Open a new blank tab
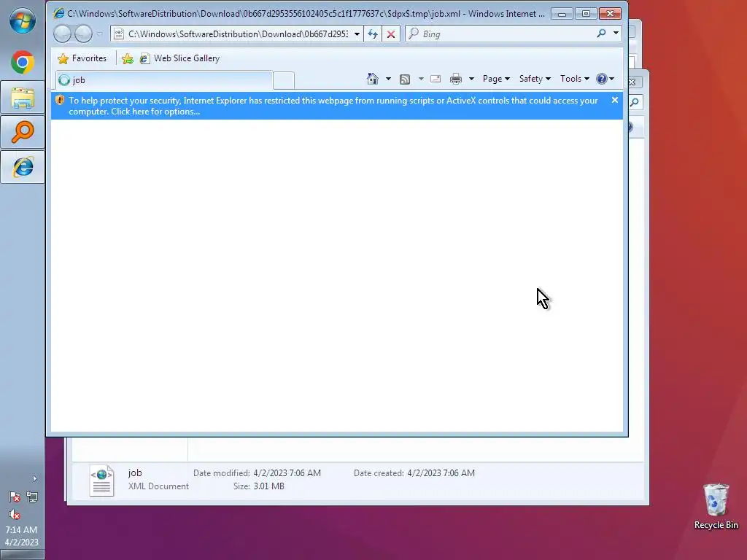747x560 pixels. tap(284, 80)
